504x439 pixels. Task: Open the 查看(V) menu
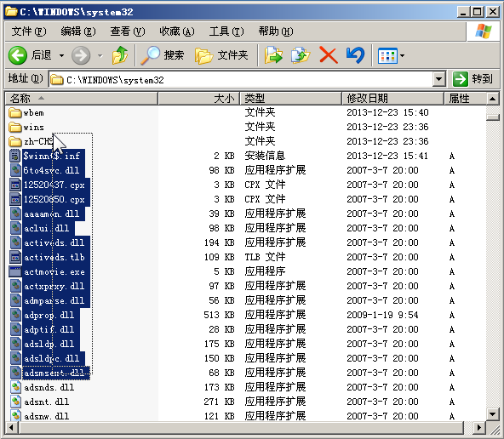click(128, 31)
